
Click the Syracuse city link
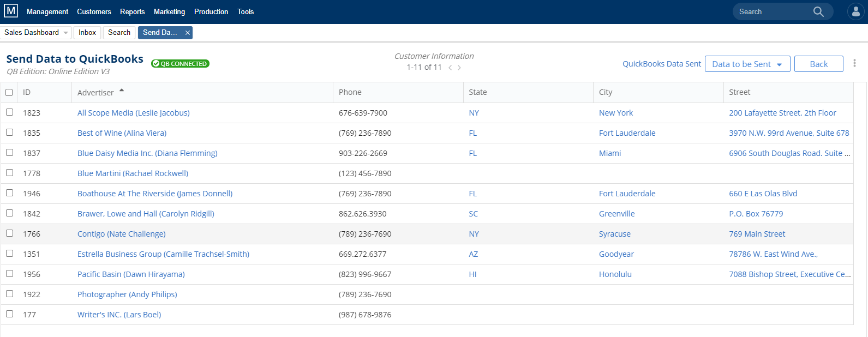pyautogui.click(x=615, y=234)
